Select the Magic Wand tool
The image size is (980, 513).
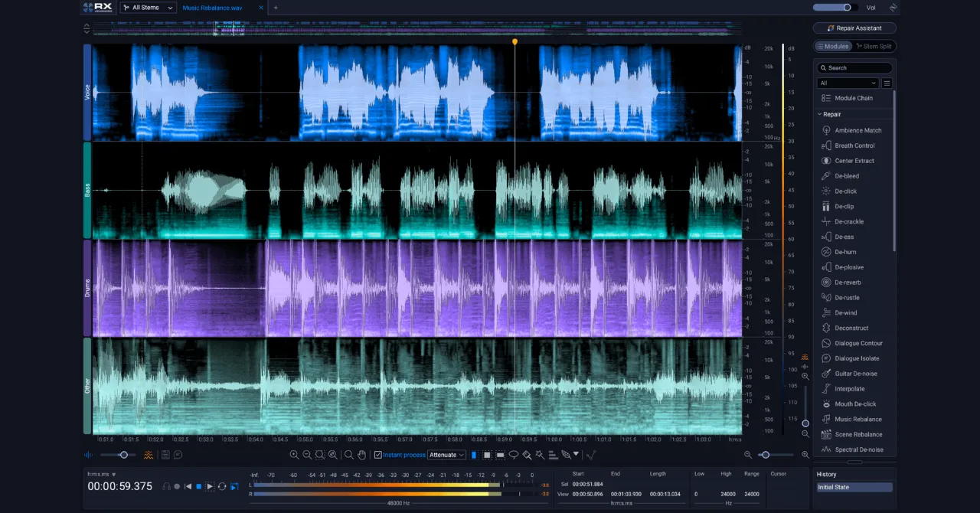(x=540, y=455)
